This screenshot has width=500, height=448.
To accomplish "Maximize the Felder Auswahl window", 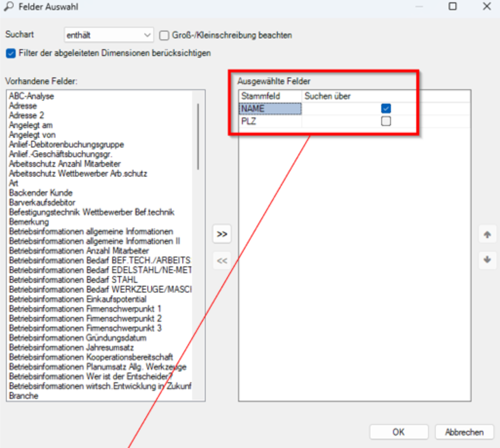I will tap(453, 6).
